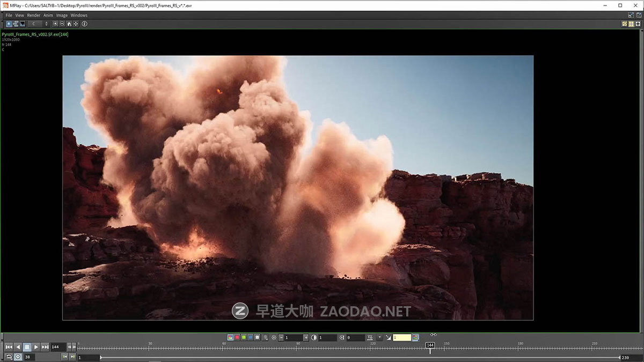
Task: Toggle the alpha channel display
Action: (x=257, y=337)
